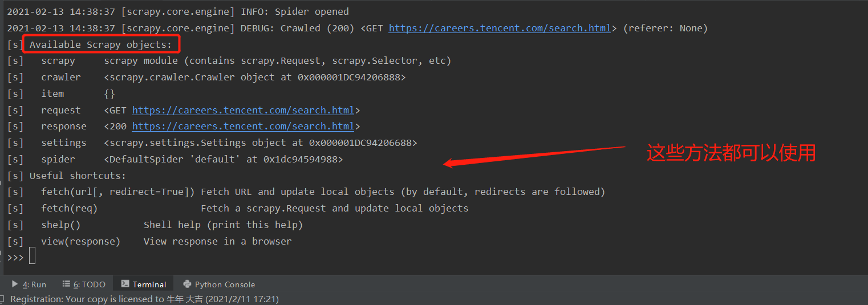
Task: Click the Run play icon in bottom bar
Action: coord(15,284)
